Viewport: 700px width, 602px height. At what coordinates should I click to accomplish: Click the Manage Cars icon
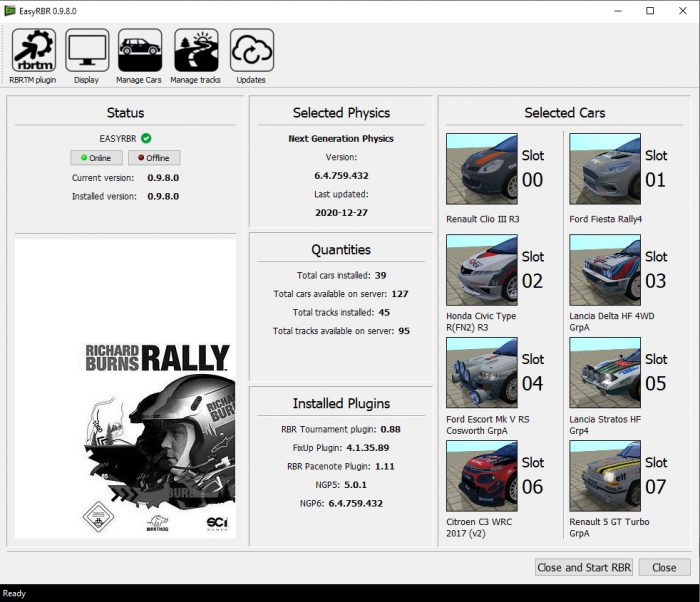pos(140,50)
